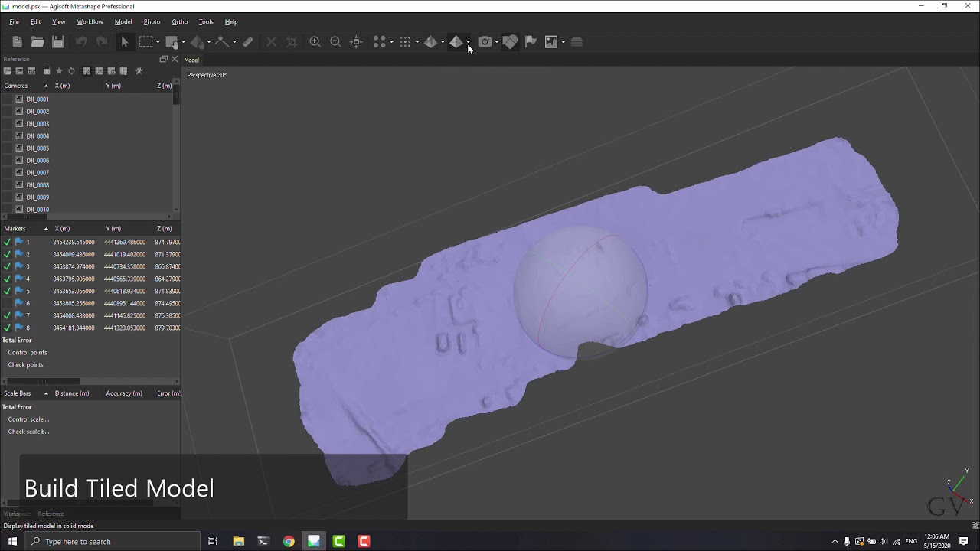Open Rectangle Selection dropdown arrow

(x=158, y=42)
